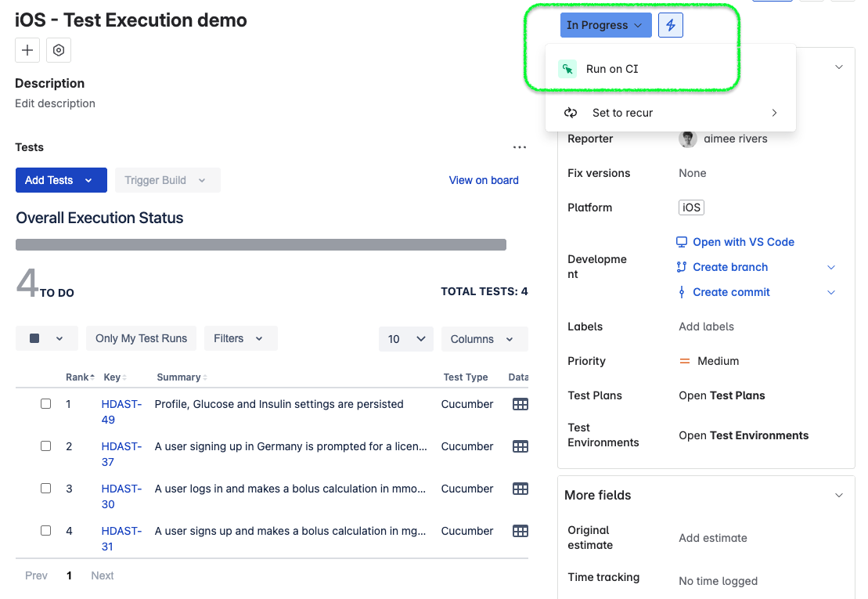The image size is (868, 599).
Task: Click the Overall Execution Status progress bar
Action: point(261,244)
